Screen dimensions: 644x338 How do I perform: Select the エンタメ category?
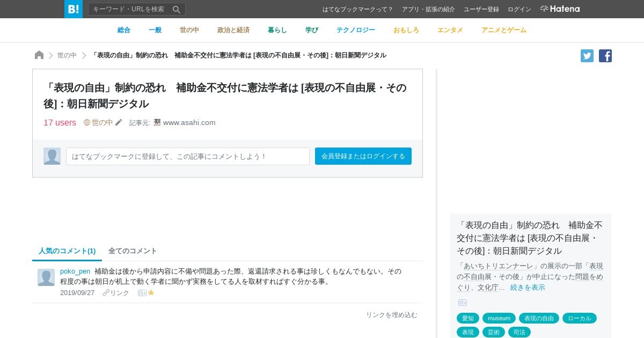pyautogui.click(x=450, y=30)
